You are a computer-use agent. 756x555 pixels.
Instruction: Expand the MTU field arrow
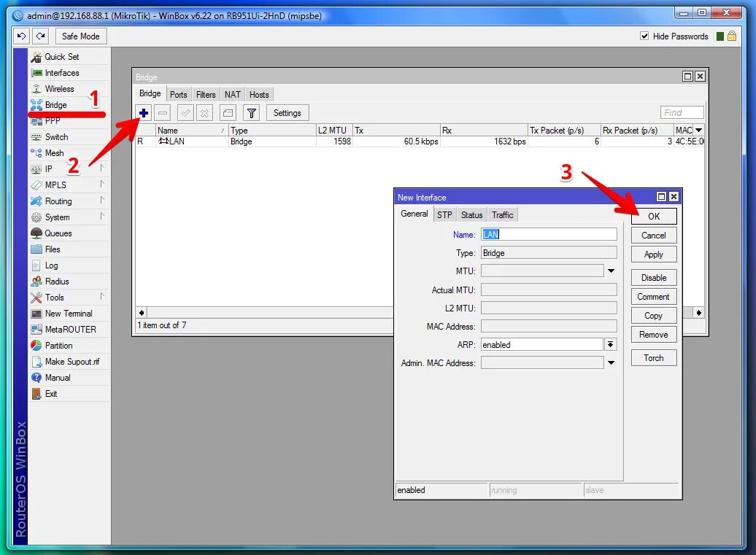pos(611,271)
